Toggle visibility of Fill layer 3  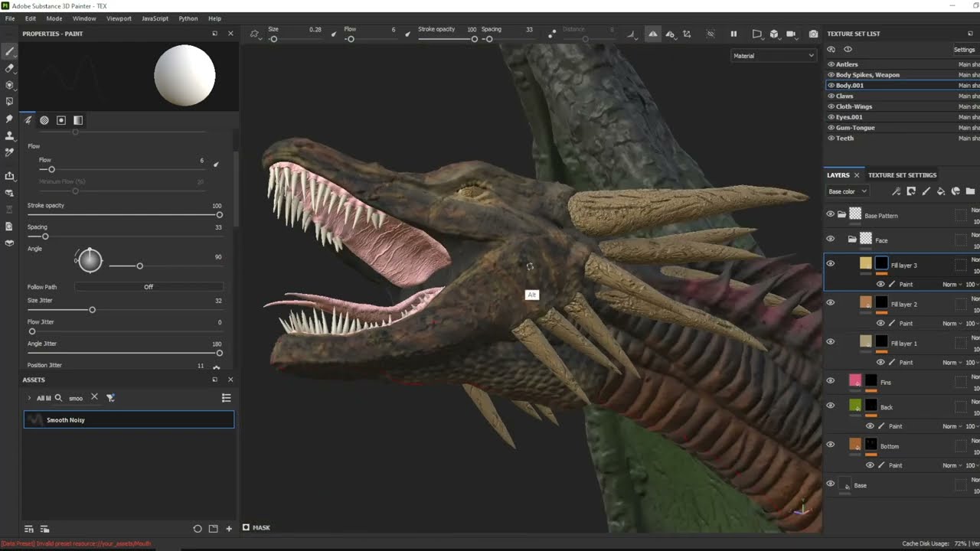coord(830,263)
